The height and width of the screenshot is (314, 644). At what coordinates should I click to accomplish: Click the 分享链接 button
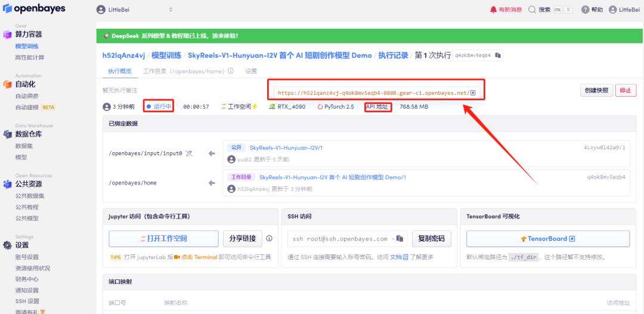click(243, 238)
